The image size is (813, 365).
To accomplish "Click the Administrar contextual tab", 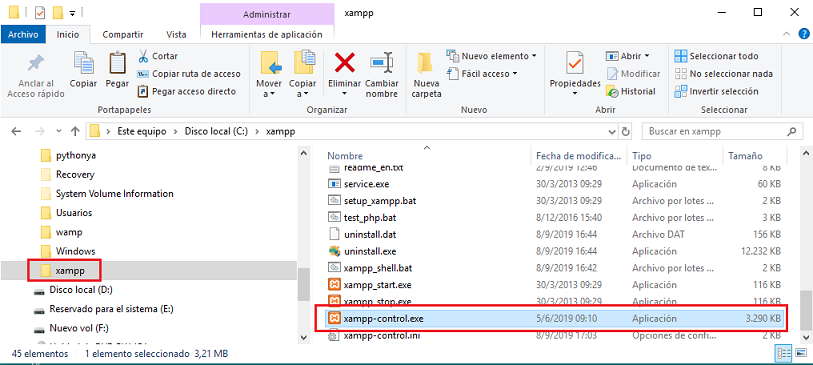I will point(267,15).
